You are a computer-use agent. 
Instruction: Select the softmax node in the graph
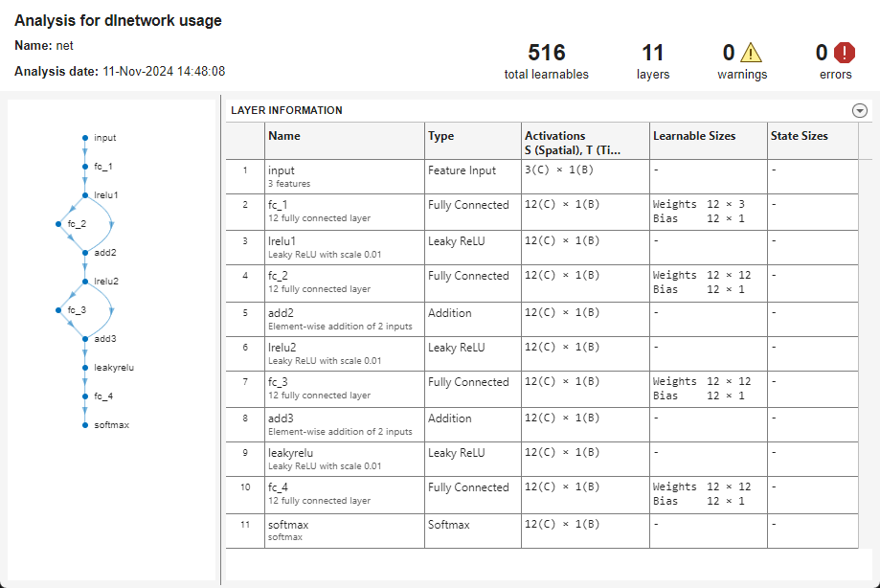pyautogui.click(x=85, y=424)
